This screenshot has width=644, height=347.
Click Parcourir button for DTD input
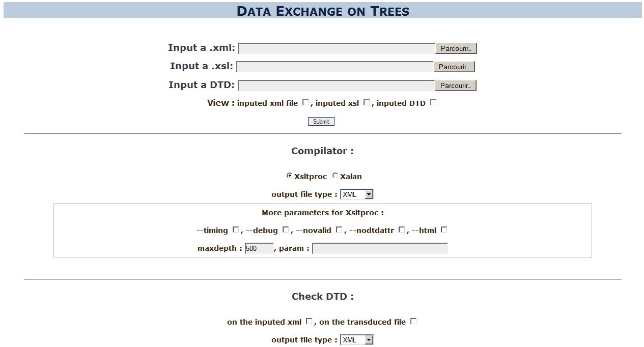[x=456, y=85]
